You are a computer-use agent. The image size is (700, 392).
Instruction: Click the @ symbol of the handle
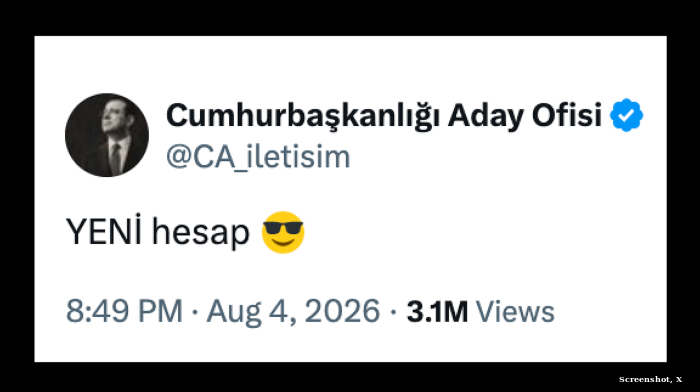179,157
